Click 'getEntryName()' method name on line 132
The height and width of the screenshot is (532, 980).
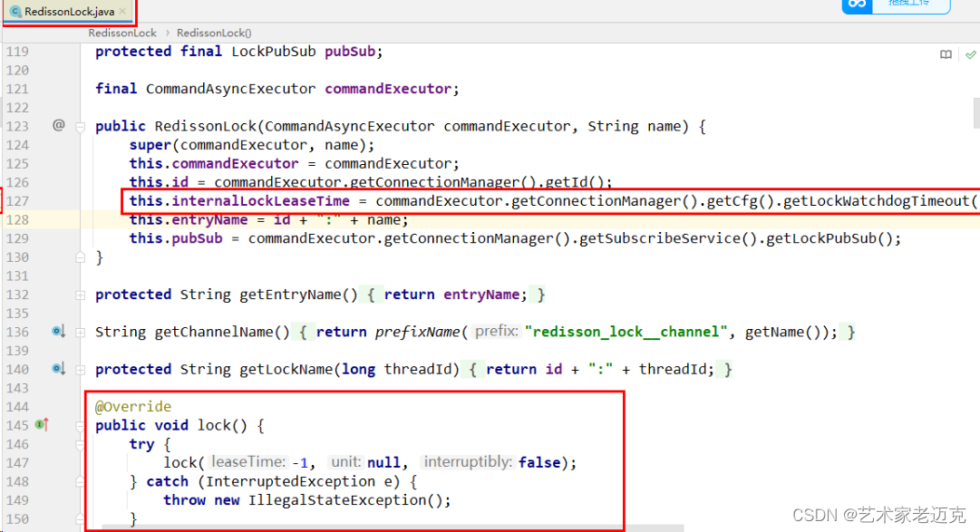[x=299, y=295]
